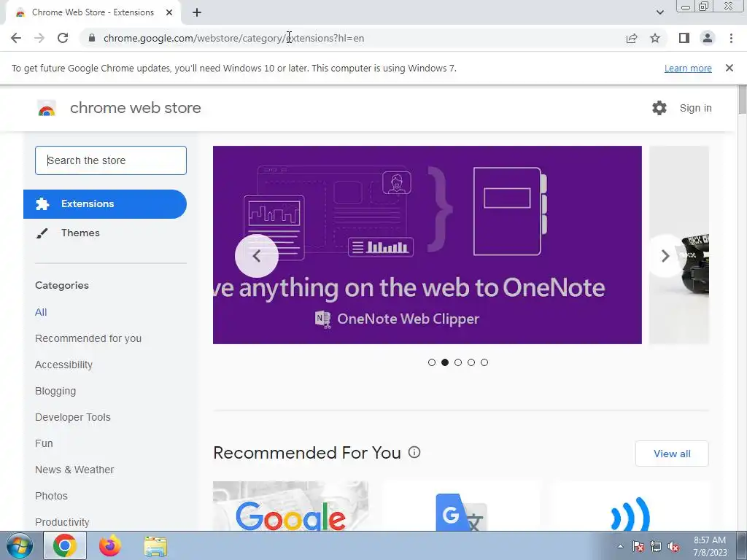Open the Google Translate extension card
Viewport: 747px width, 560px height.
click(x=461, y=506)
